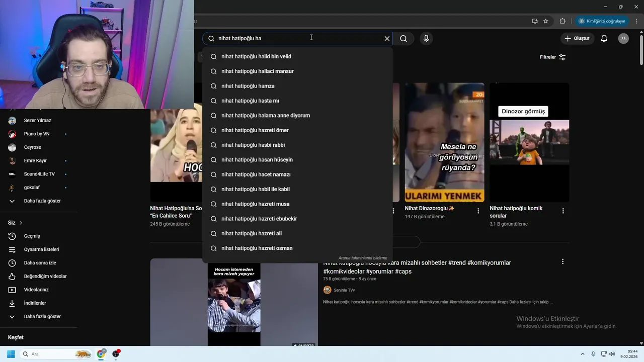Viewport: 644px width, 362px height.
Task: Bookmark this page with star icon
Action: tap(546, 21)
